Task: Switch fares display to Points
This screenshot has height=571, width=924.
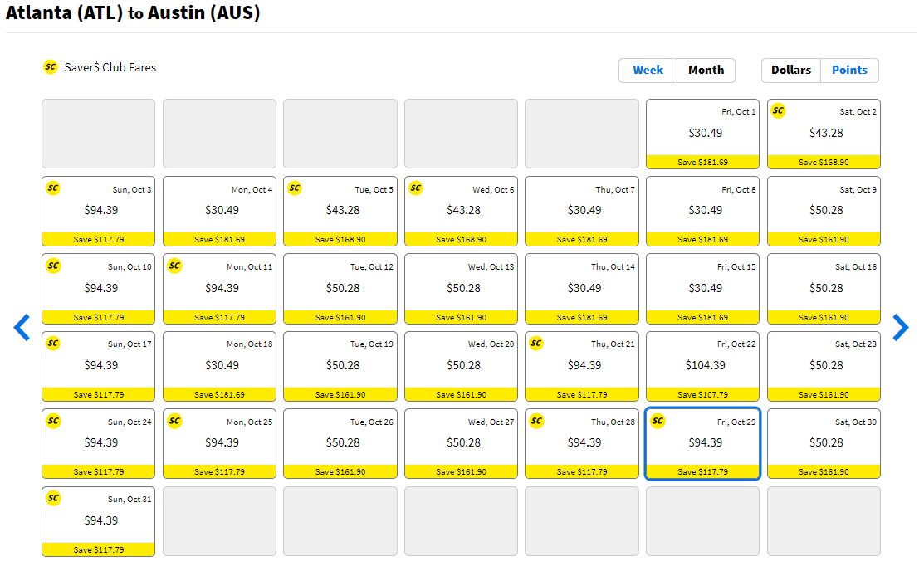Action: tap(849, 71)
